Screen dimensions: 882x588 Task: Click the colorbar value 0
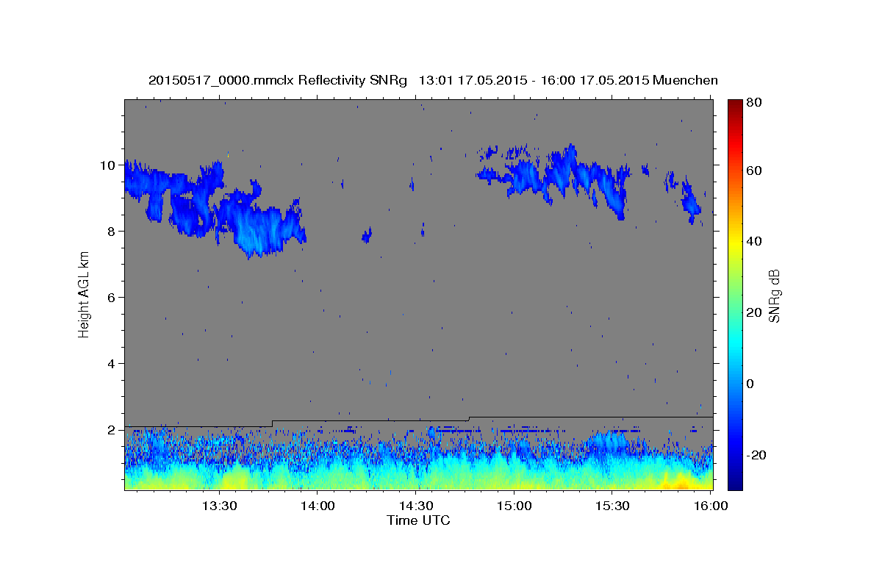(751, 384)
